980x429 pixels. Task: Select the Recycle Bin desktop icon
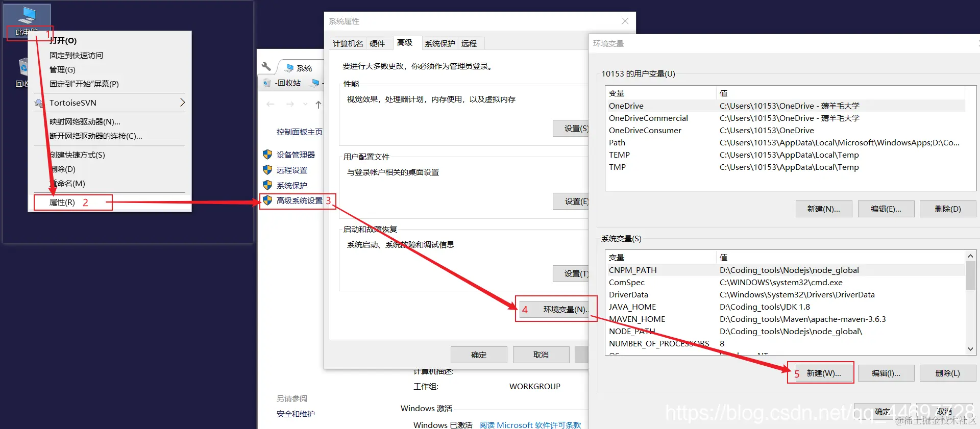(22, 72)
